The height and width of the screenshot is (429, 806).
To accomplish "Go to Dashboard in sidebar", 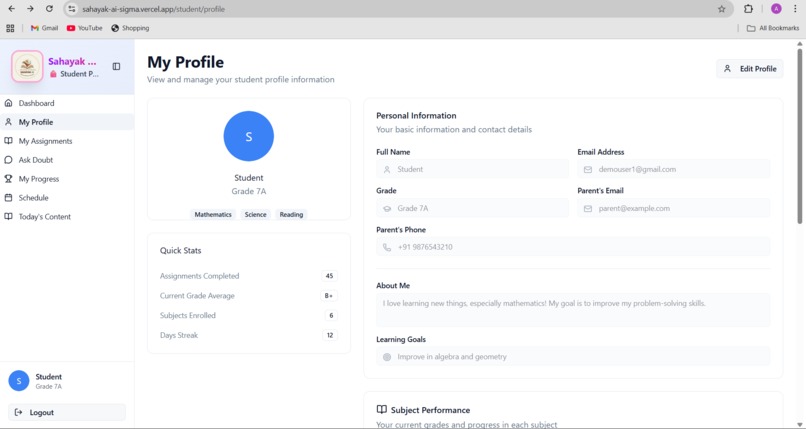I will pyautogui.click(x=67, y=103).
